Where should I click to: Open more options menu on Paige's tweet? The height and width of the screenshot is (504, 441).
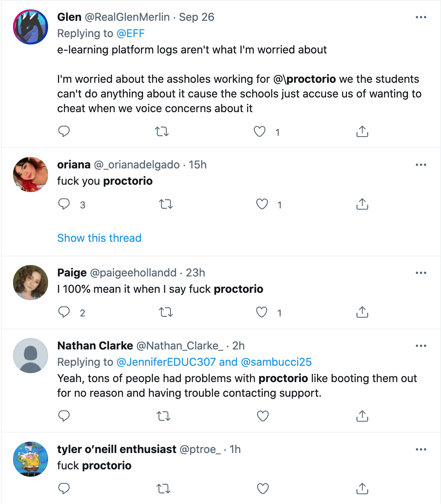(x=421, y=273)
